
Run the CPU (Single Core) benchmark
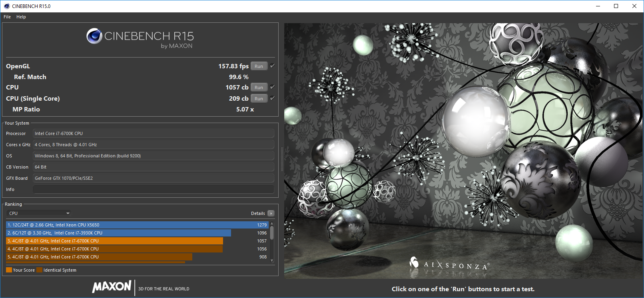click(x=259, y=99)
